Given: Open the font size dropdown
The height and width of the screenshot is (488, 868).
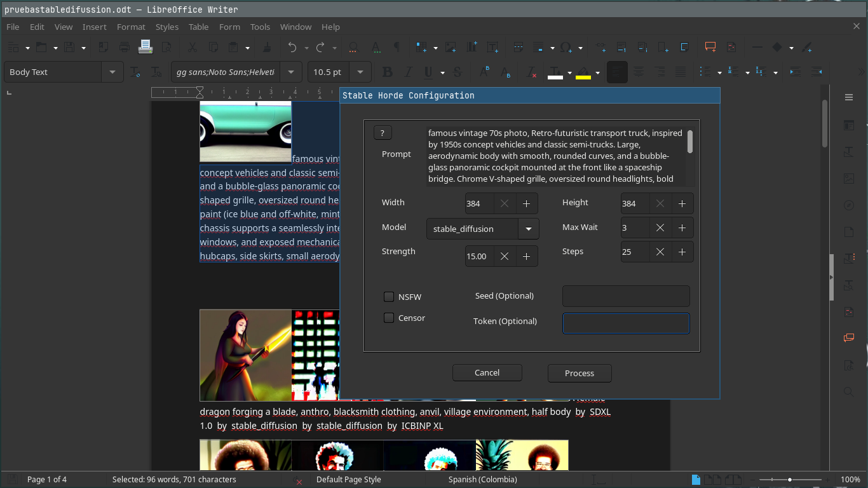Looking at the screenshot, I should [x=359, y=72].
